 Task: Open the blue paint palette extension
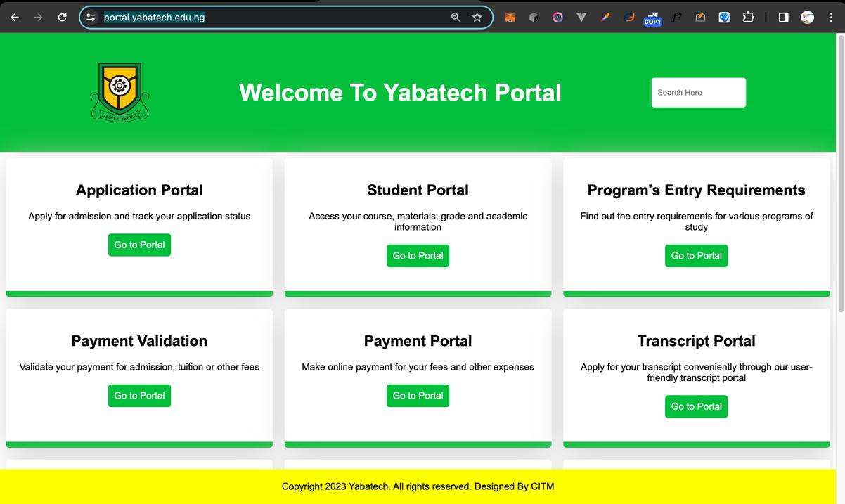coord(724,17)
